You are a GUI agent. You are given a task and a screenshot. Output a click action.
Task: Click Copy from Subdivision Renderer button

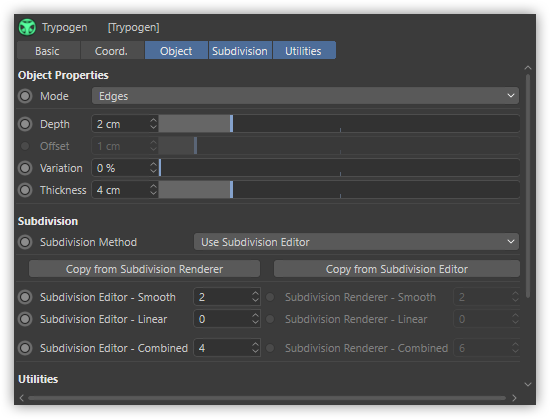click(145, 269)
